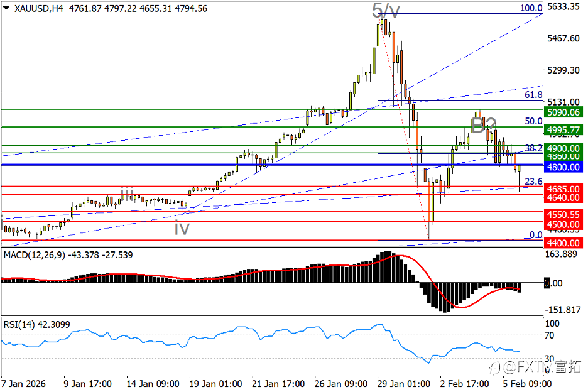Click the green 4900.00 price tag

(x=563, y=148)
